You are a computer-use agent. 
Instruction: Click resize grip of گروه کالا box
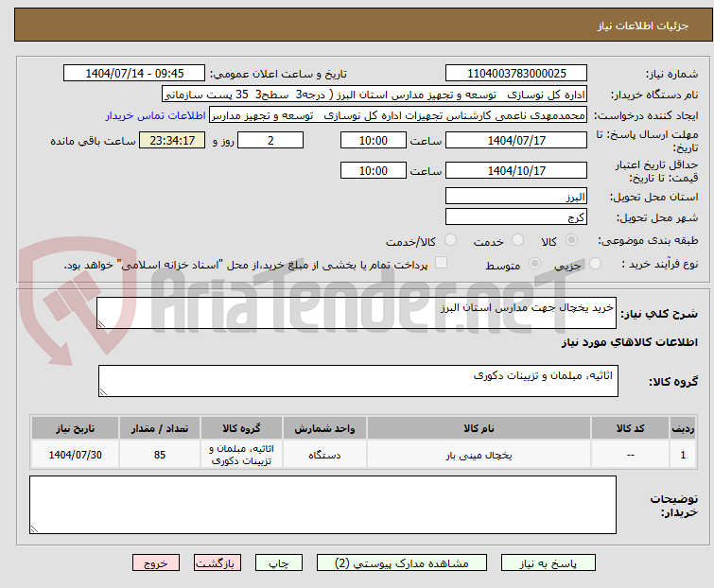[103, 391]
